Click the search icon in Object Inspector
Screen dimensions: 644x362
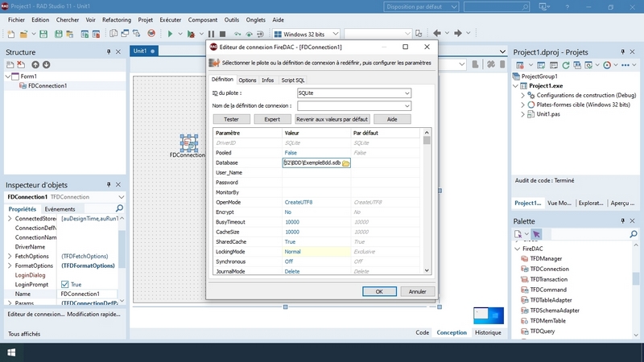pyautogui.click(x=120, y=208)
